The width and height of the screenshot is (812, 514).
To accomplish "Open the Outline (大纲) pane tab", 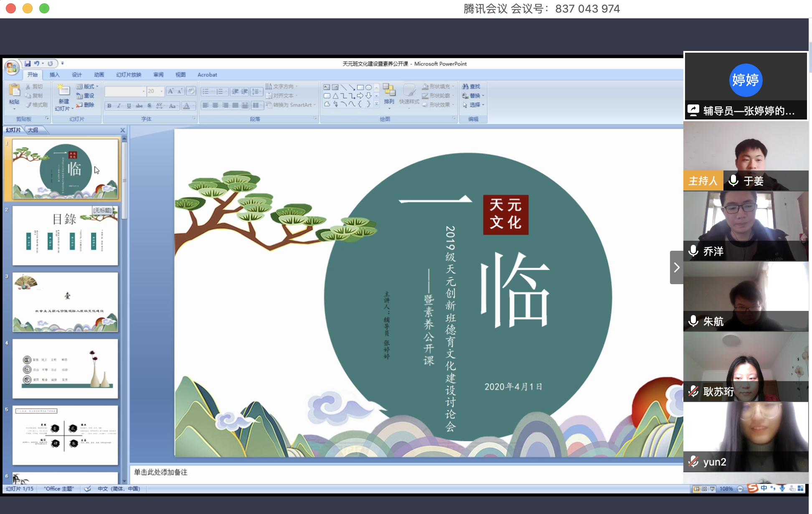I will coord(33,130).
